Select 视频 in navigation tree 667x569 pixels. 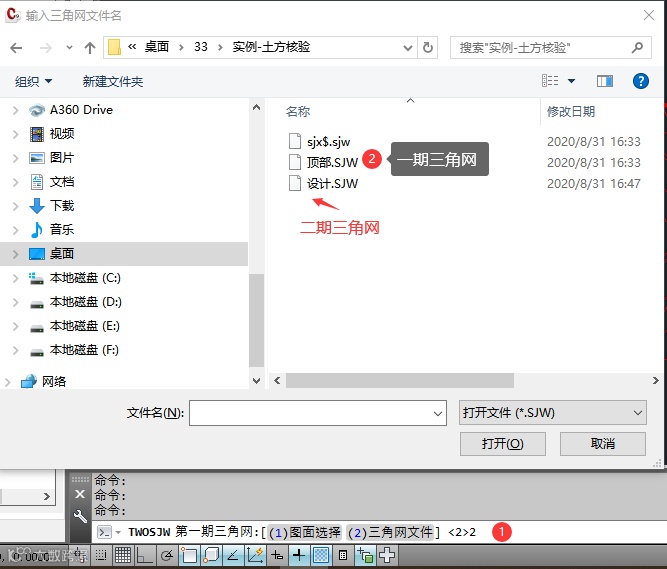click(62, 134)
